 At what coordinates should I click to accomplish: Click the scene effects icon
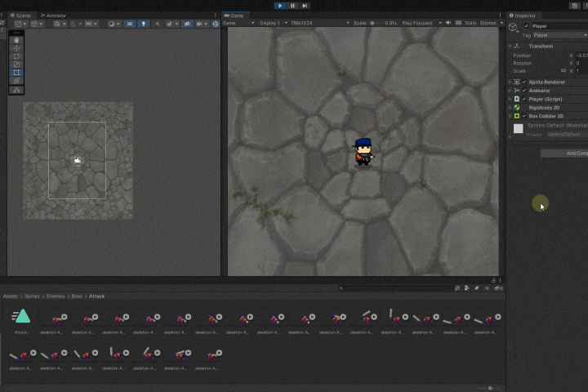pos(170,24)
